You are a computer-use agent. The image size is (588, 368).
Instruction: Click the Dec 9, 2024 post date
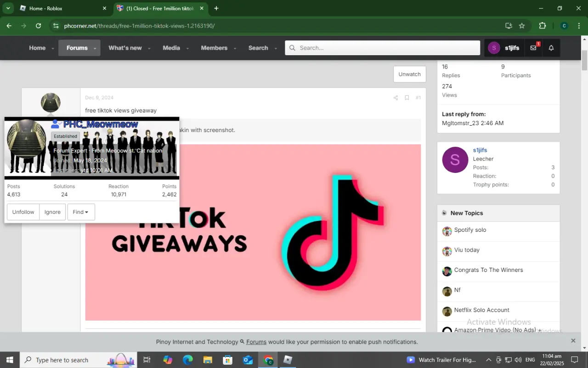pyautogui.click(x=99, y=98)
